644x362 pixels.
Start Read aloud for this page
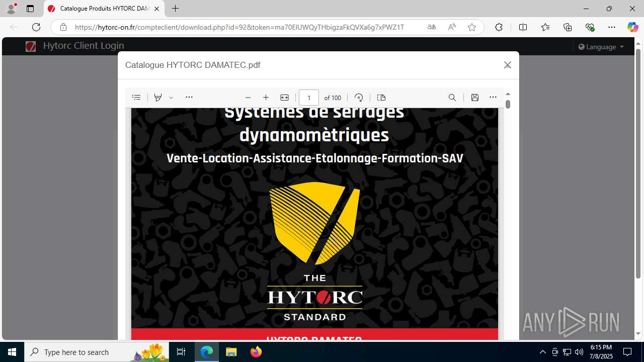pos(452,27)
